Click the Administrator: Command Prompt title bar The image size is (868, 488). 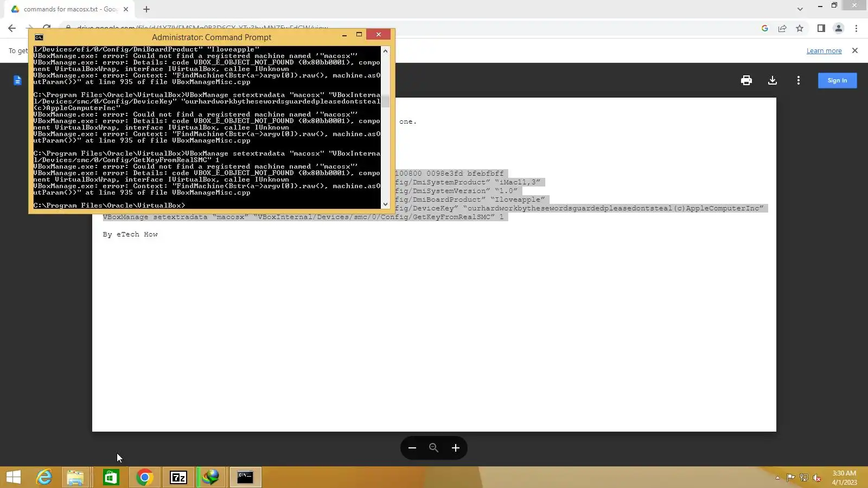pos(212,37)
